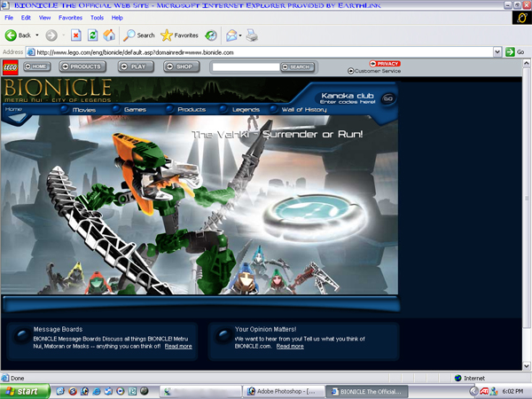Screen dimensions: 532x399
Task: Open the Favorites star button
Action: coord(179,35)
